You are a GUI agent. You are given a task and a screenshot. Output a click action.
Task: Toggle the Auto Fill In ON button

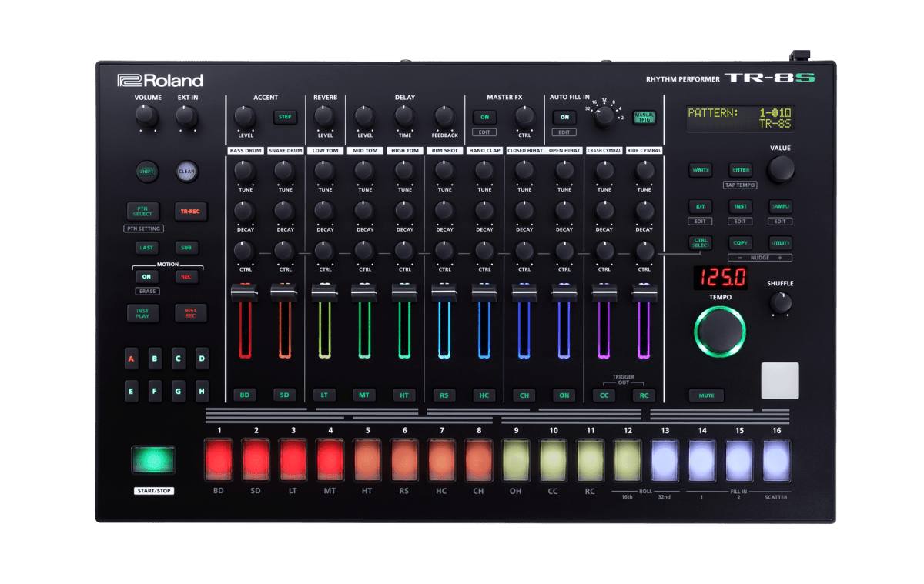[x=564, y=117]
